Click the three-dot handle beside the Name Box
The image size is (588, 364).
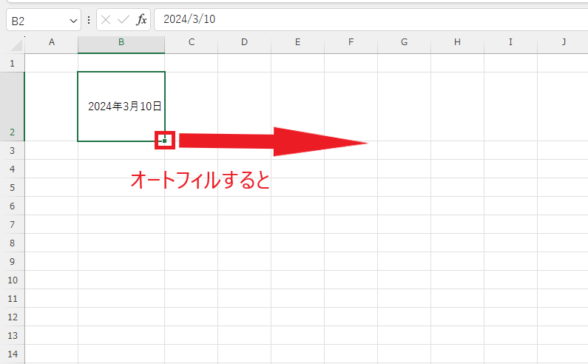click(x=89, y=20)
